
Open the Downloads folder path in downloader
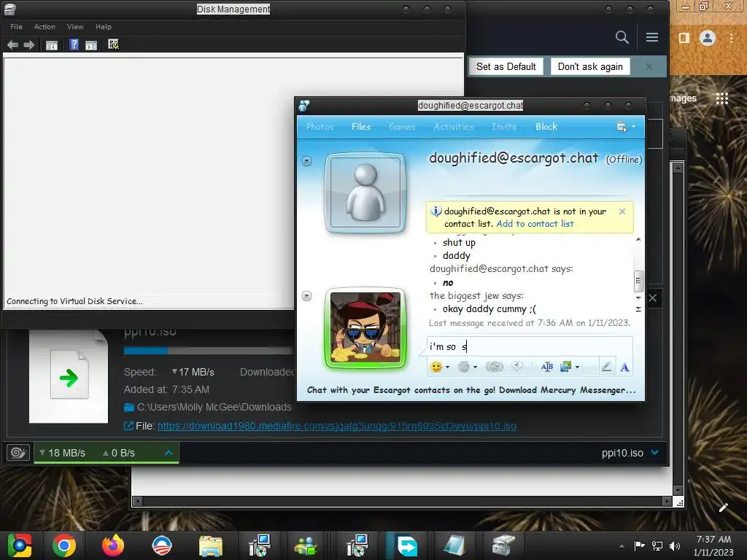coord(214,407)
